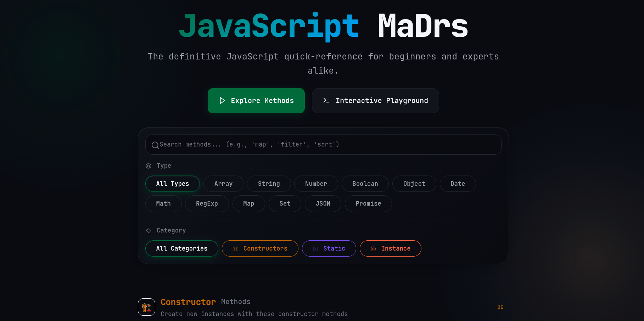Filter by Number type
Screen dimensions: 644x321
coord(316,184)
